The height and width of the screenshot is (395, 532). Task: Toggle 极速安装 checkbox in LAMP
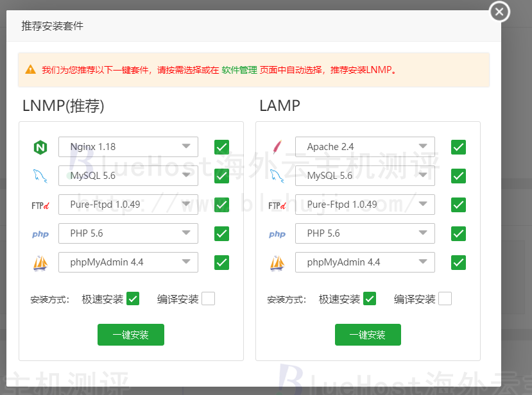point(370,299)
